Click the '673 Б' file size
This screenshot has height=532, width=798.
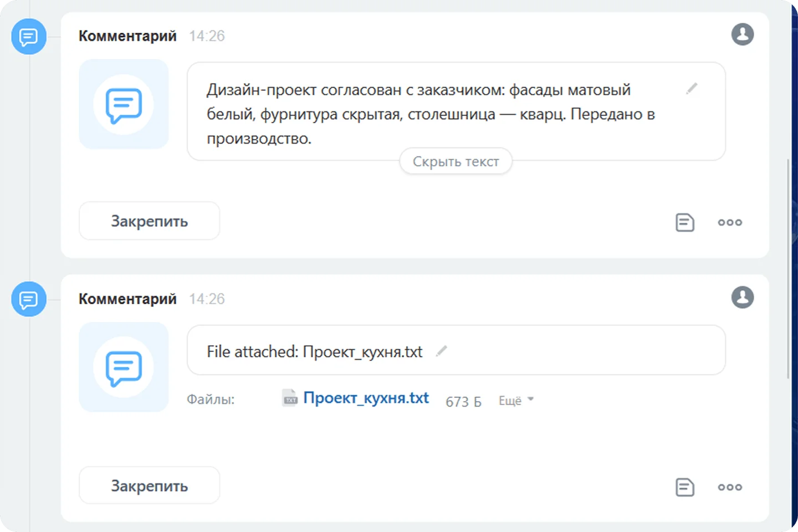coord(463,401)
